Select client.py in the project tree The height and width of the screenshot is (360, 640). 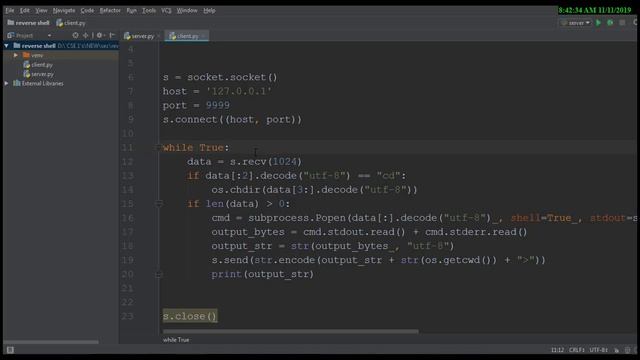pyautogui.click(x=38, y=64)
